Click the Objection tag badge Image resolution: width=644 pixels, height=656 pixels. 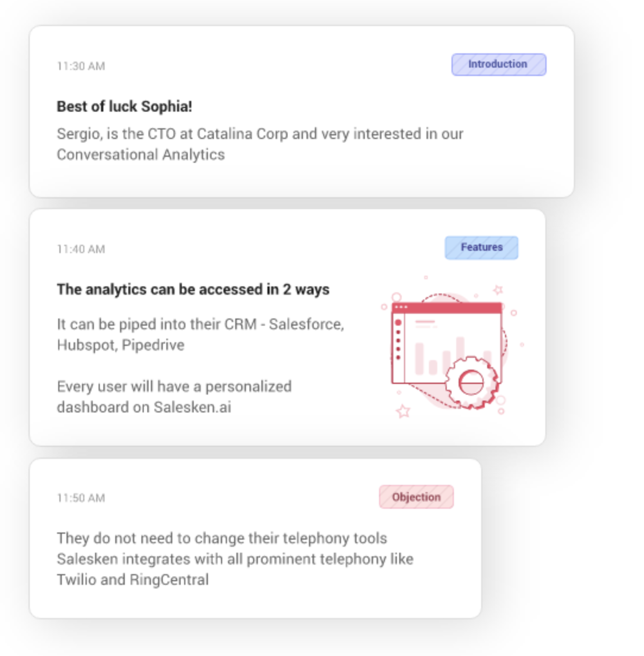tap(416, 497)
